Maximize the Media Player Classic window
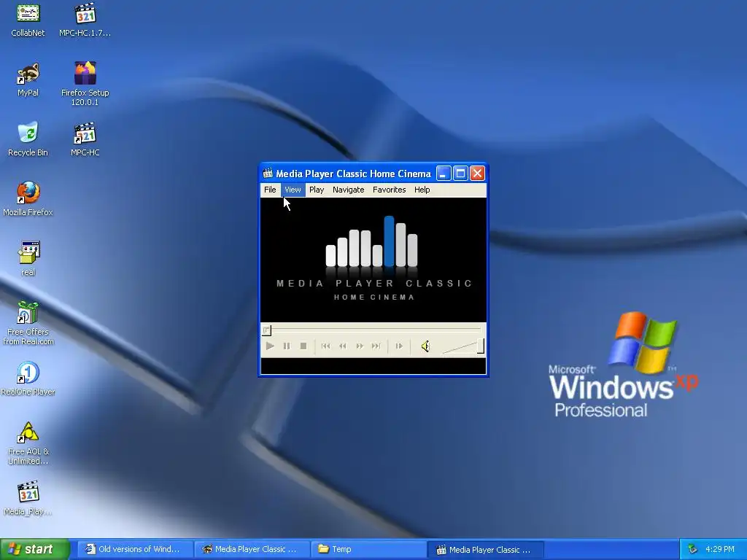747x560 pixels. point(460,174)
